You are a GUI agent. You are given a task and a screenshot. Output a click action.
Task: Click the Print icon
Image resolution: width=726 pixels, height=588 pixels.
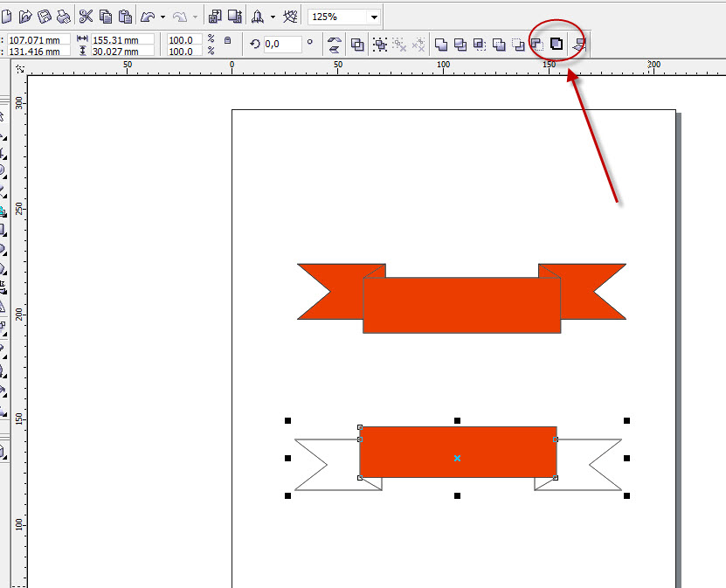tap(64, 17)
